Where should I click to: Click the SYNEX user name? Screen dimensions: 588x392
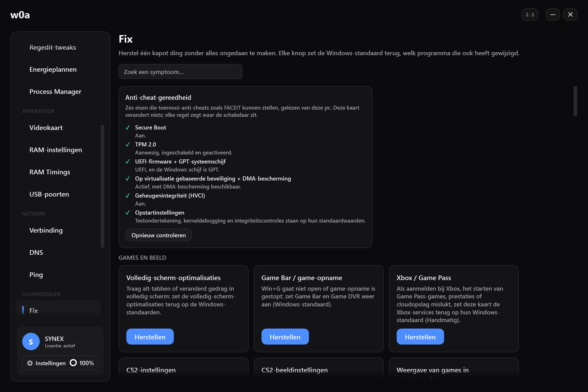[54, 339]
